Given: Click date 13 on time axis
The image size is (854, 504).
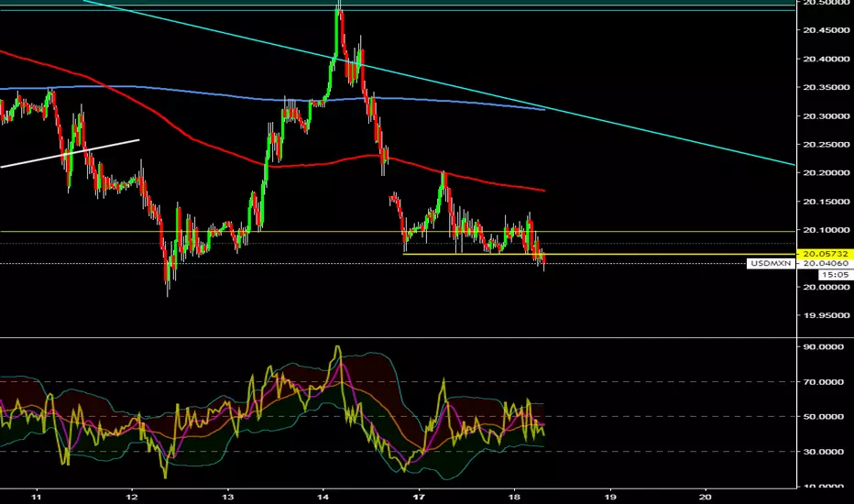Looking at the screenshot, I should 227,497.
